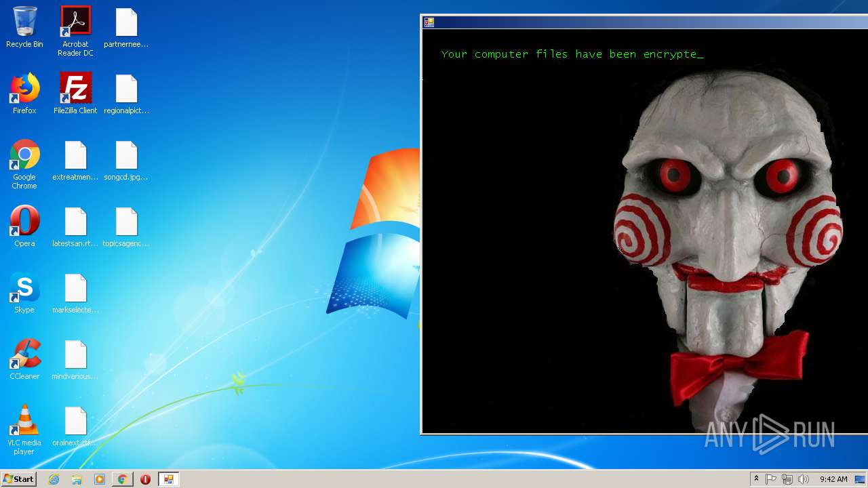Open Windows Explorer folder in taskbar

click(x=77, y=479)
